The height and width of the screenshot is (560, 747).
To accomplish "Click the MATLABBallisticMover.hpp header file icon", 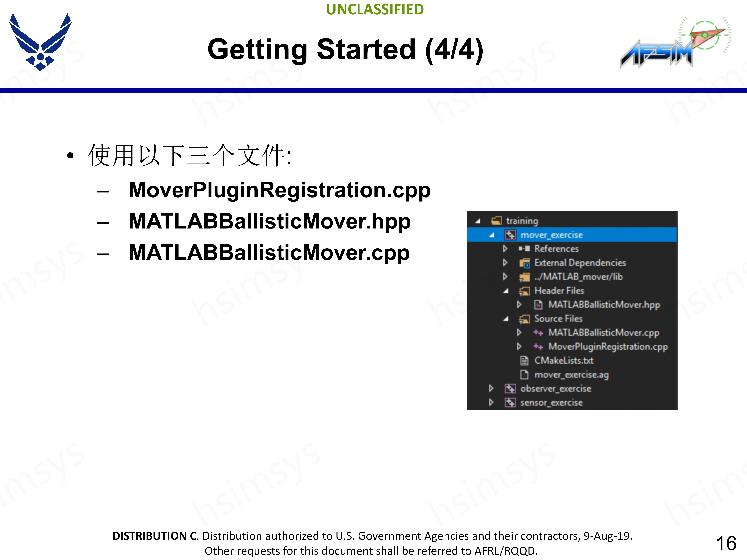I will (539, 305).
